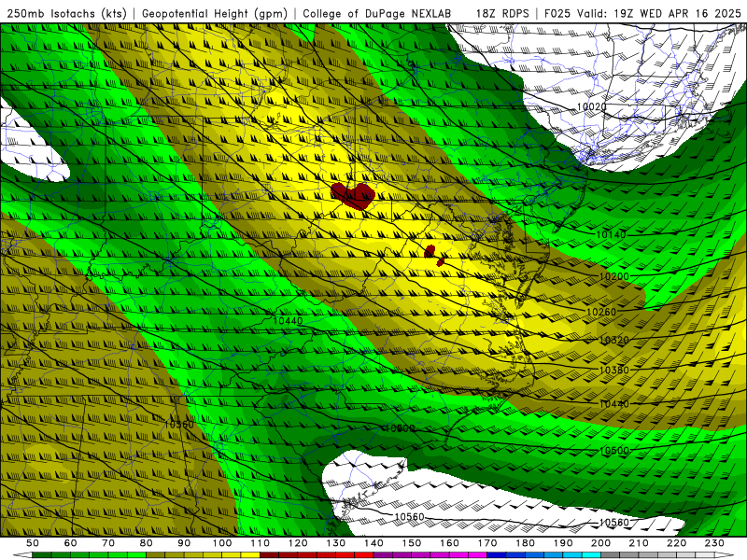This screenshot has height=560, width=747.
Task: Click the legend value 160
Action: [449, 543]
